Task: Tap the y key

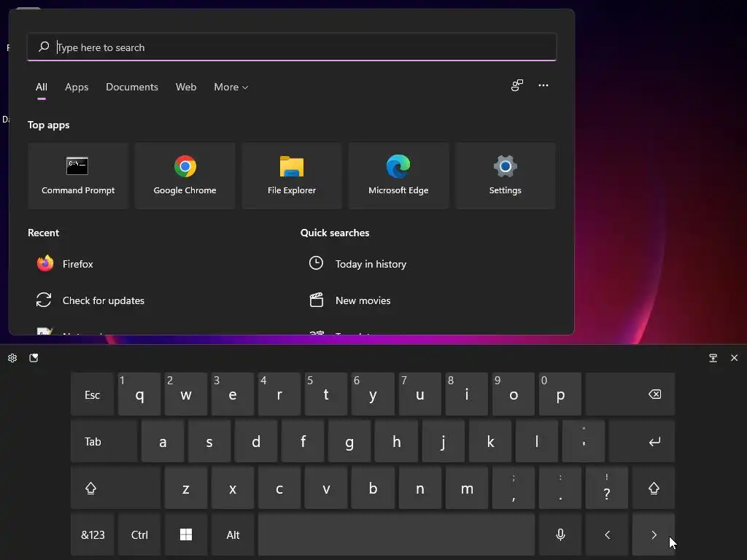Action: pos(373,394)
